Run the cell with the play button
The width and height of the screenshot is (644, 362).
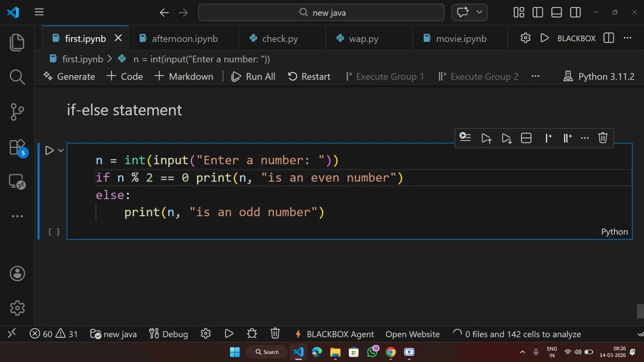pos(49,150)
